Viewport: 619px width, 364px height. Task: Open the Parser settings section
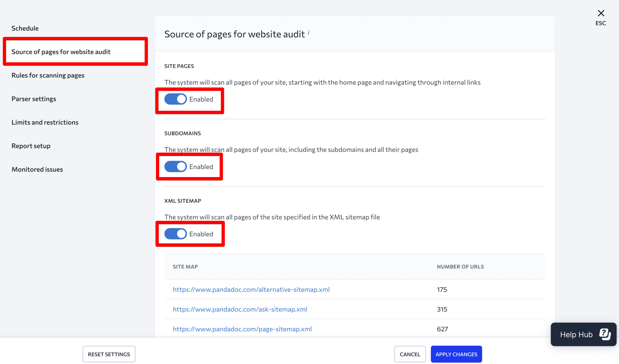(x=34, y=98)
